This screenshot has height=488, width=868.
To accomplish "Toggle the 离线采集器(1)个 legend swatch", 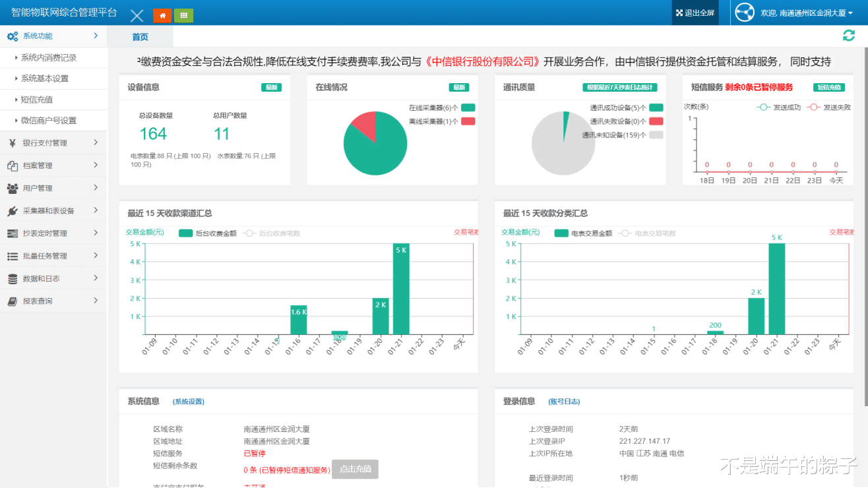I will [468, 121].
